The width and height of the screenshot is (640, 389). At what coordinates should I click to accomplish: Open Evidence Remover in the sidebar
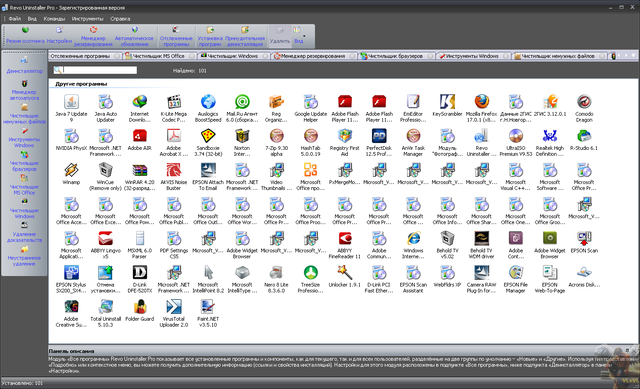coord(24,232)
